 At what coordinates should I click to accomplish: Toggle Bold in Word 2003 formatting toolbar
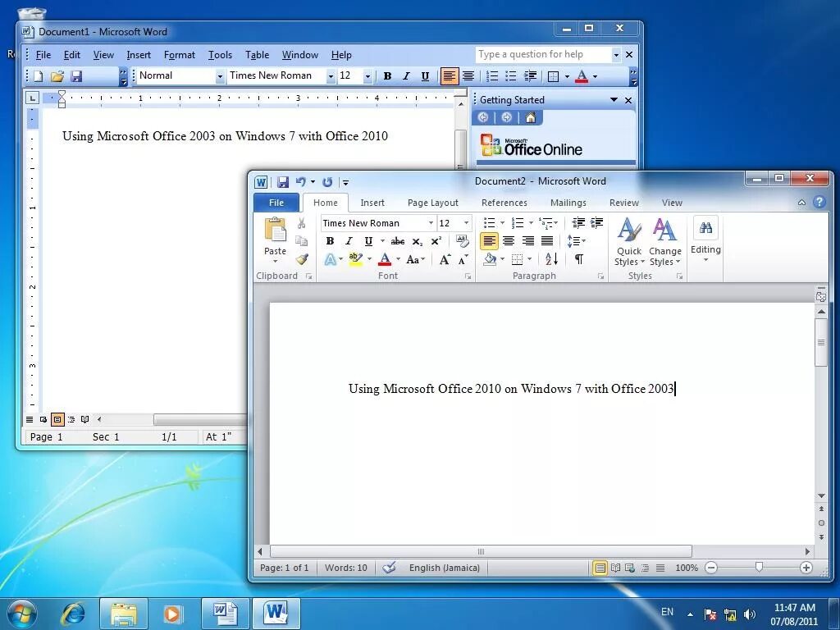(x=387, y=76)
